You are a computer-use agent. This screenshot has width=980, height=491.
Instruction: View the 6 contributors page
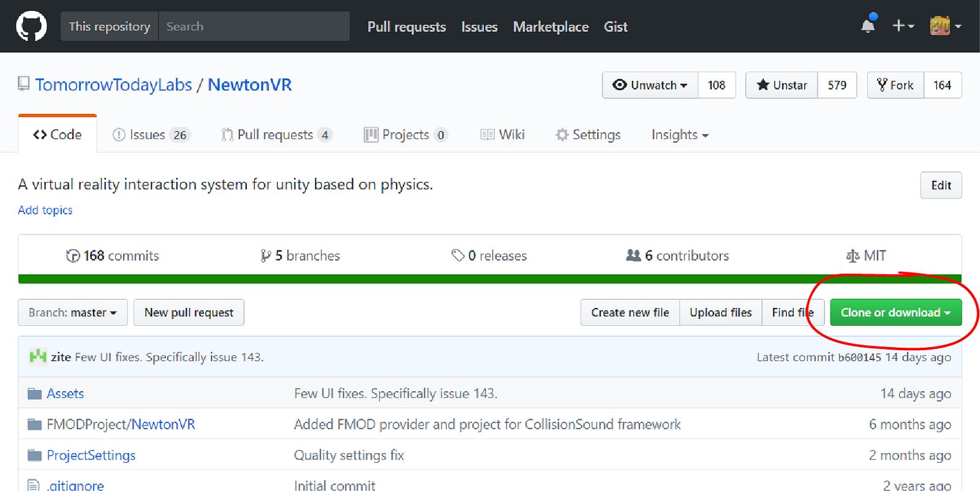point(677,256)
